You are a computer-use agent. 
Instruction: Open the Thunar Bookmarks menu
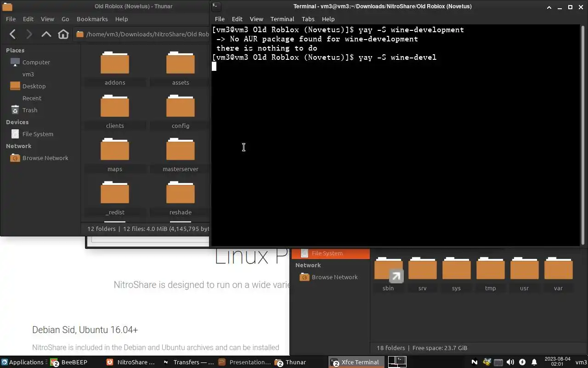click(92, 19)
